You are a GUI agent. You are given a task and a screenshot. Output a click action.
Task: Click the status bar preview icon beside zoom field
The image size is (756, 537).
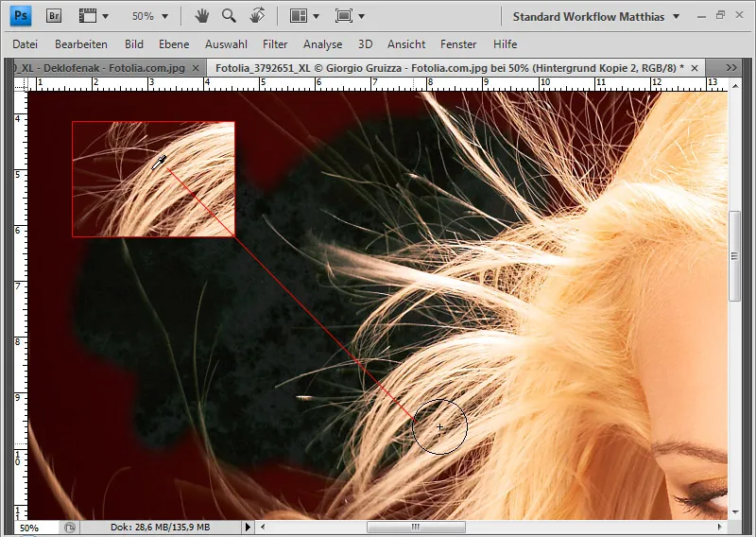pos(70,528)
